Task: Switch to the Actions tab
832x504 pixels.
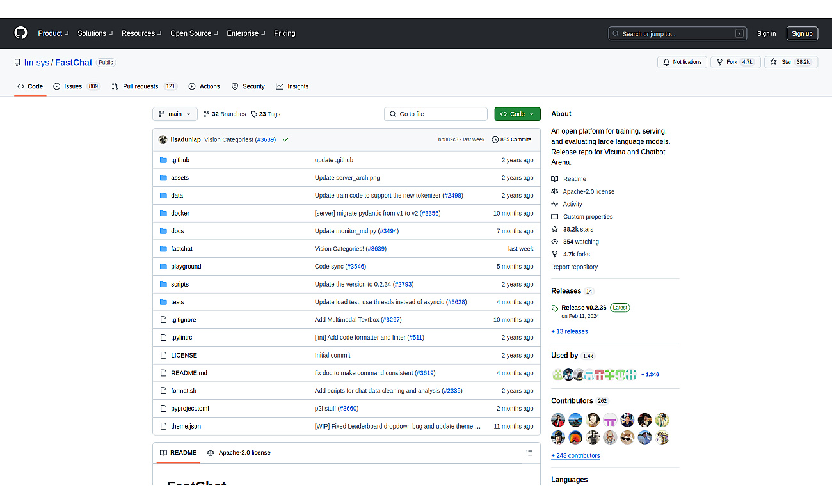Action: coord(204,86)
